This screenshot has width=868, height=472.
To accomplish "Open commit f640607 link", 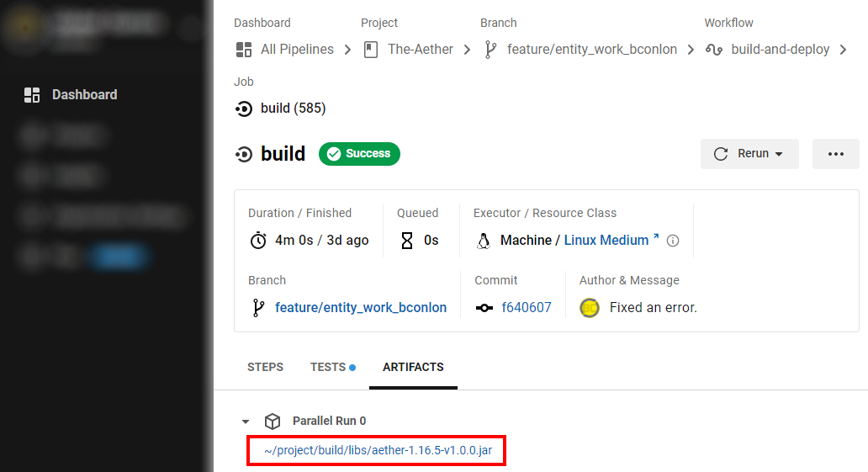I will pyautogui.click(x=527, y=308).
